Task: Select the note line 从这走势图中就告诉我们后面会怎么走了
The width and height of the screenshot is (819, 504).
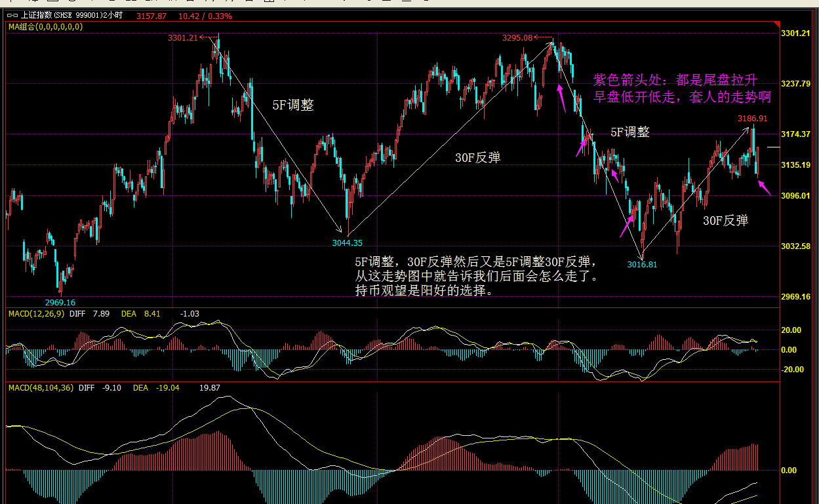Action: tap(476, 276)
